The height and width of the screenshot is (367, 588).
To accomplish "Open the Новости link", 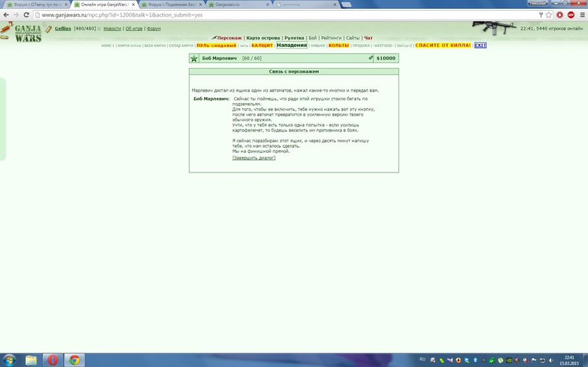I will [112, 28].
